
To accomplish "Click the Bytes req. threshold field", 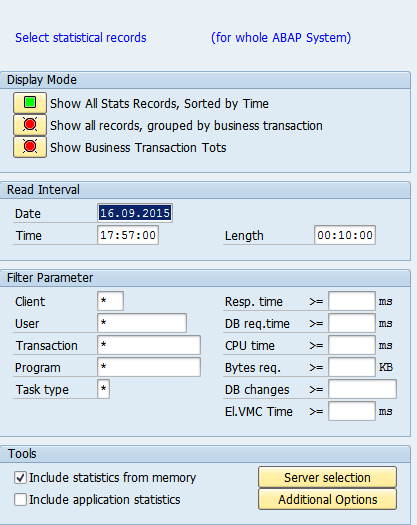I will click(x=352, y=367).
